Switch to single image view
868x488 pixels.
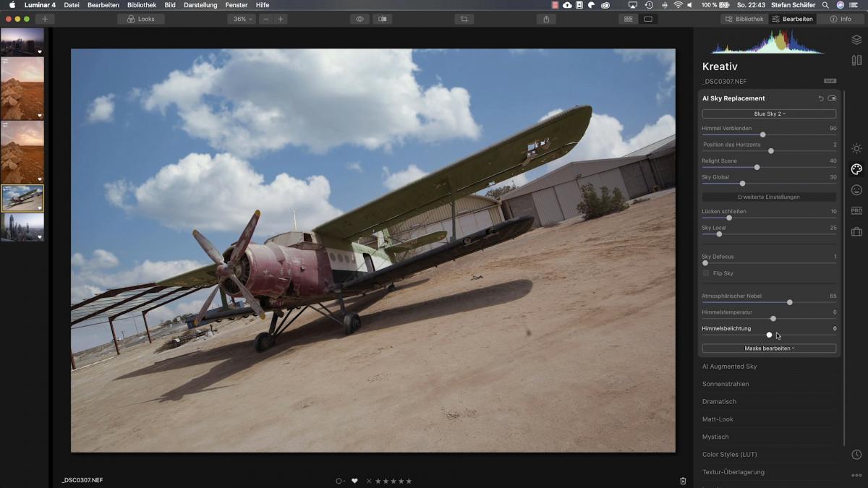(x=648, y=19)
